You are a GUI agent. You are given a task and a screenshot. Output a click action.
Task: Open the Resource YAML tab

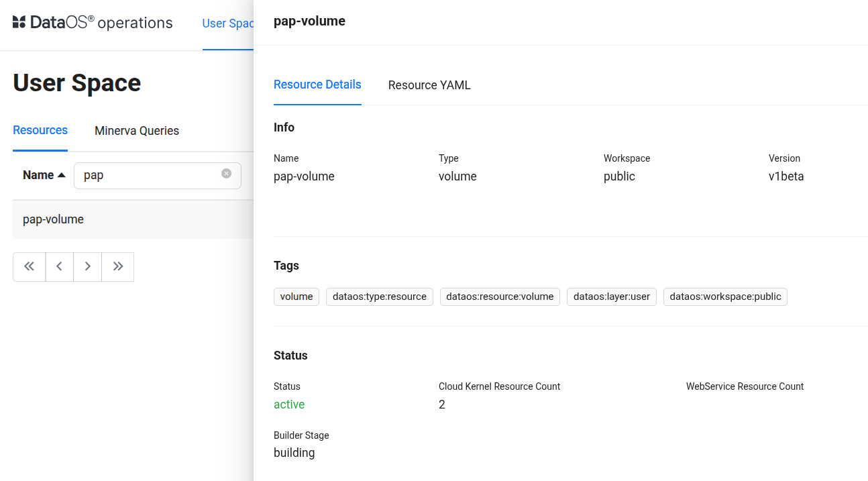(x=429, y=85)
